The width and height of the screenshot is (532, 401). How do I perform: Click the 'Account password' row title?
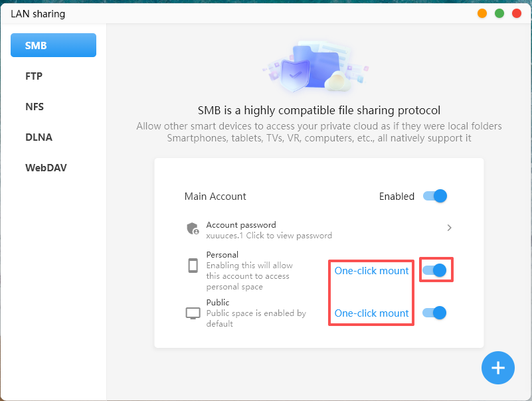coord(241,225)
